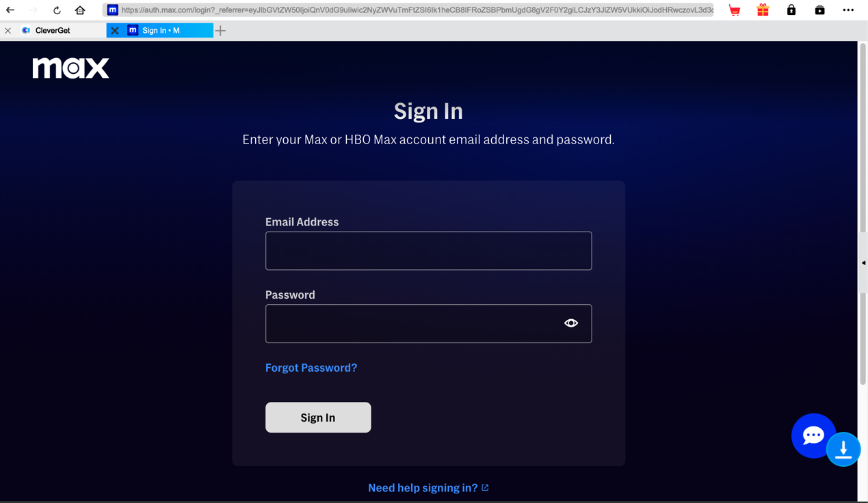Toggle password visibility eye icon
The width and height of the screenshot is (868, 503).
571,323
